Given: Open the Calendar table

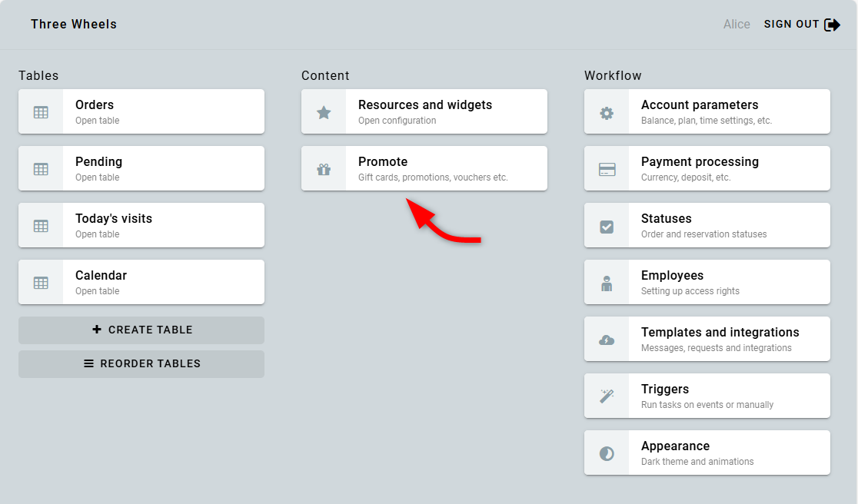Looking at the screenshot, I should [163, 282].
